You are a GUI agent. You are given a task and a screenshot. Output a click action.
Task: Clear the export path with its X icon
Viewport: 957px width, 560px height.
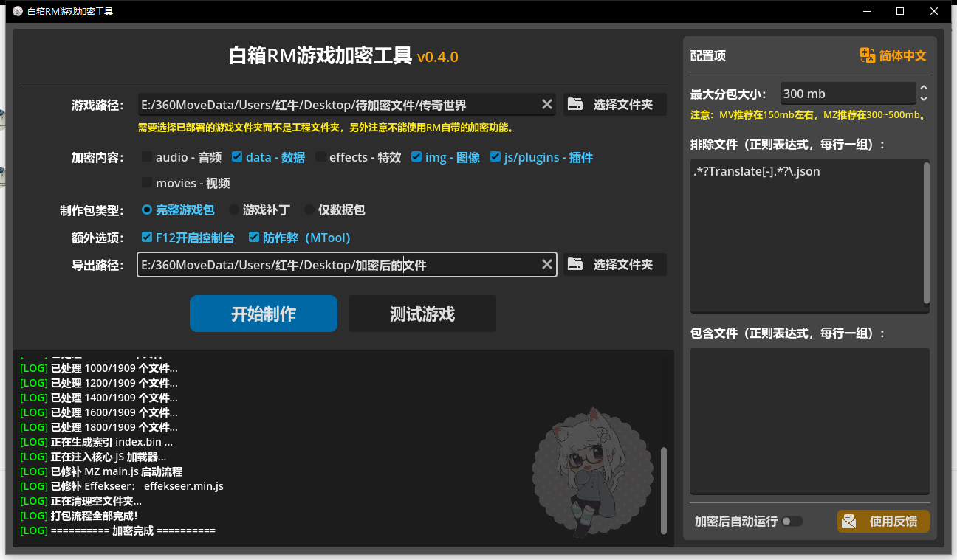(x=547, y=264)
